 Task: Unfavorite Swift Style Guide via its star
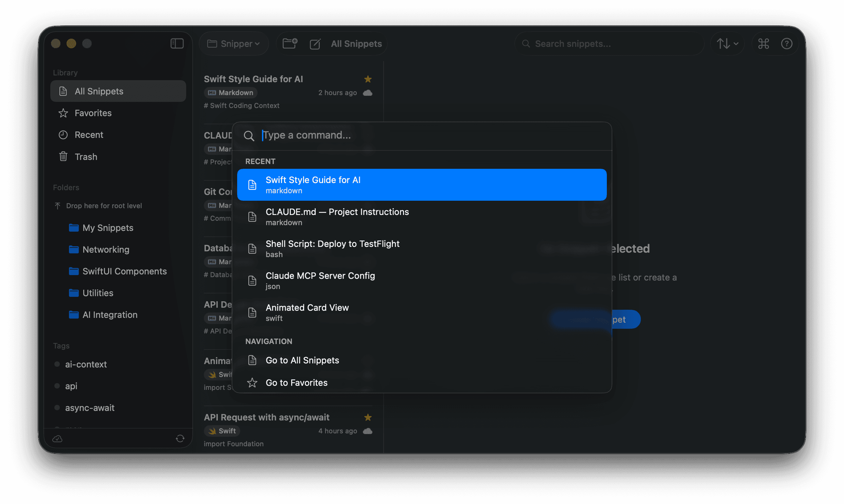pos(368,79)
